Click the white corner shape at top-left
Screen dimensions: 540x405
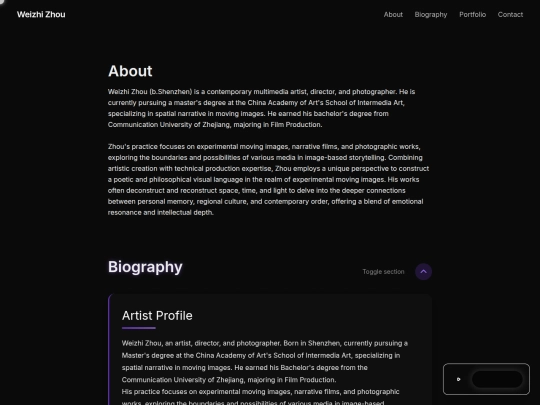(3, 2)
